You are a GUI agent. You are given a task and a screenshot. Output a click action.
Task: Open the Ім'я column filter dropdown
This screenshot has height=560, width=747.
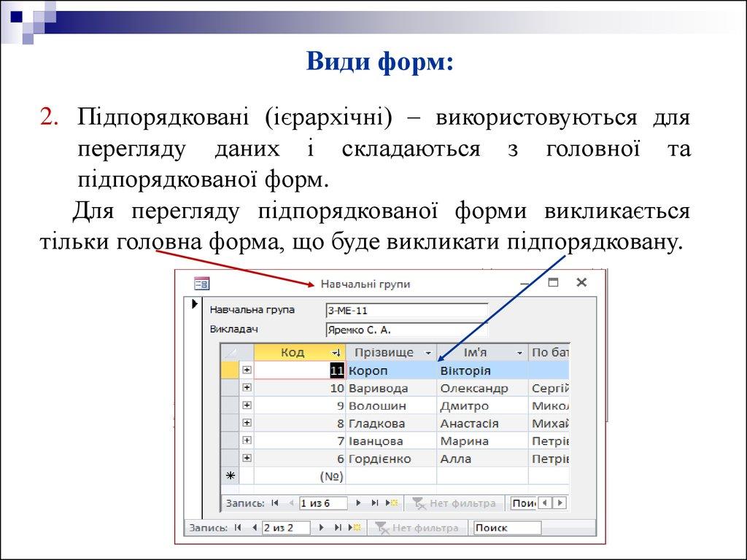[519, 353]
